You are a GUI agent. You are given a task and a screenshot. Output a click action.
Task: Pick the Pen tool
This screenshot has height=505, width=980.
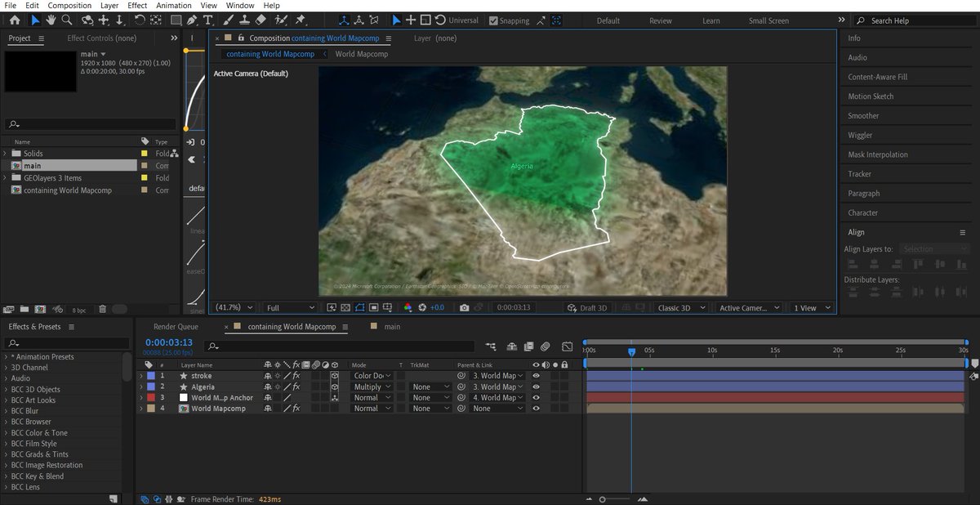pos(192,20)
